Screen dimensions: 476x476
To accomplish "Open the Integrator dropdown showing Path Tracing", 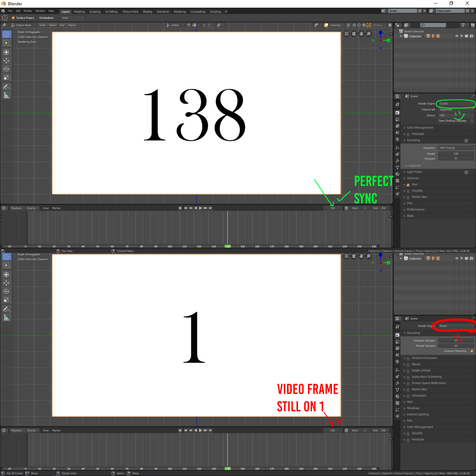I will coord(456,148).
